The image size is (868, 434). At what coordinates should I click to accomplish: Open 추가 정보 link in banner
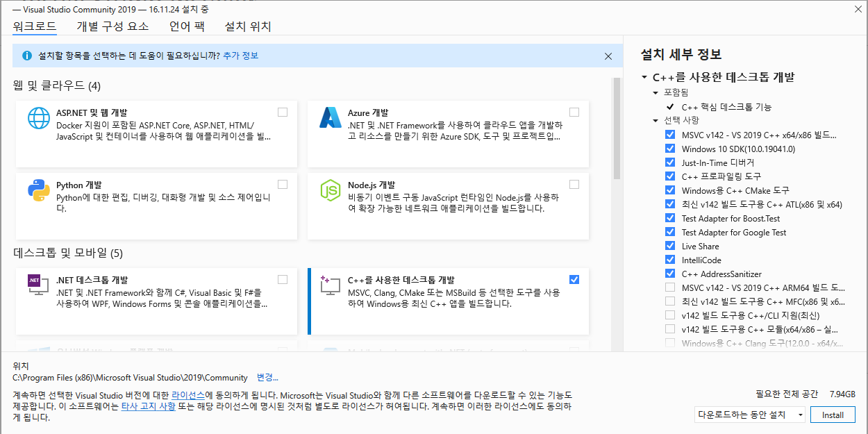tap(240, 56)
